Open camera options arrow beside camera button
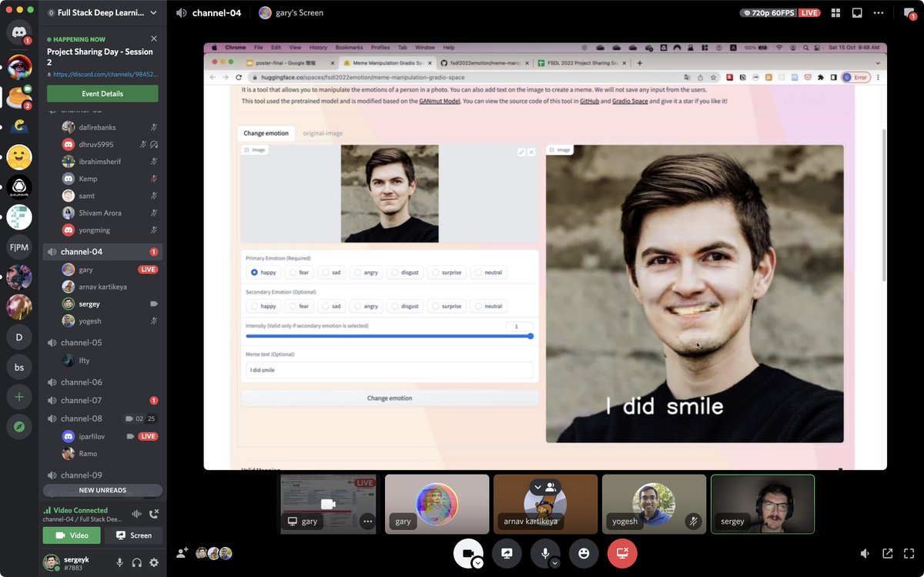This screenshot has width=924, height=577. coord(478,563)
